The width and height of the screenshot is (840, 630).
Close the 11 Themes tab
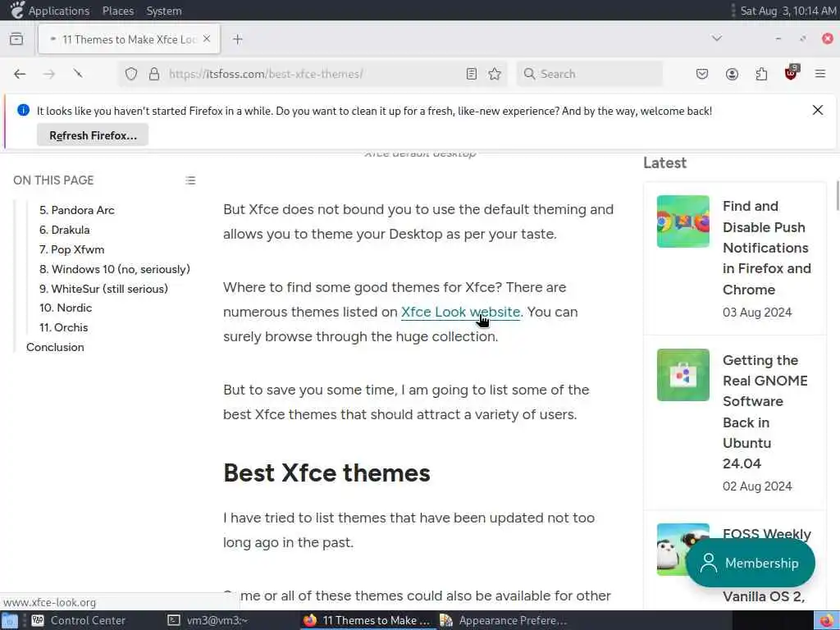coord(207,39)
